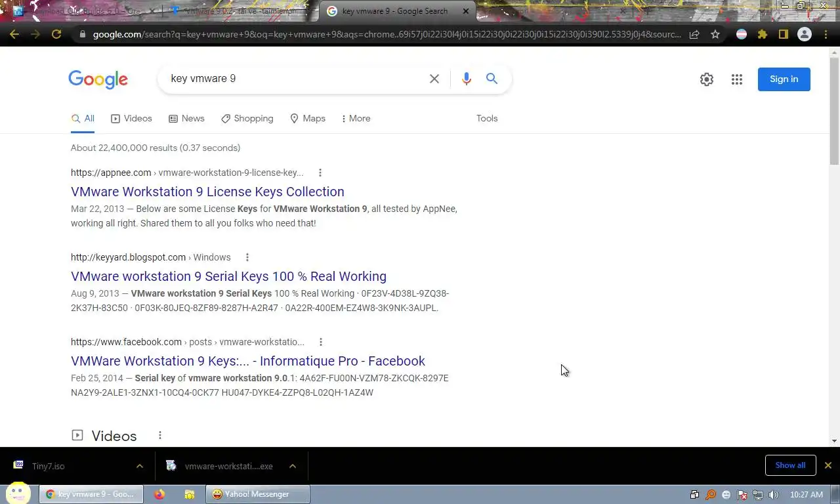Open the folder icon in the taskbar

coord(190,494)
